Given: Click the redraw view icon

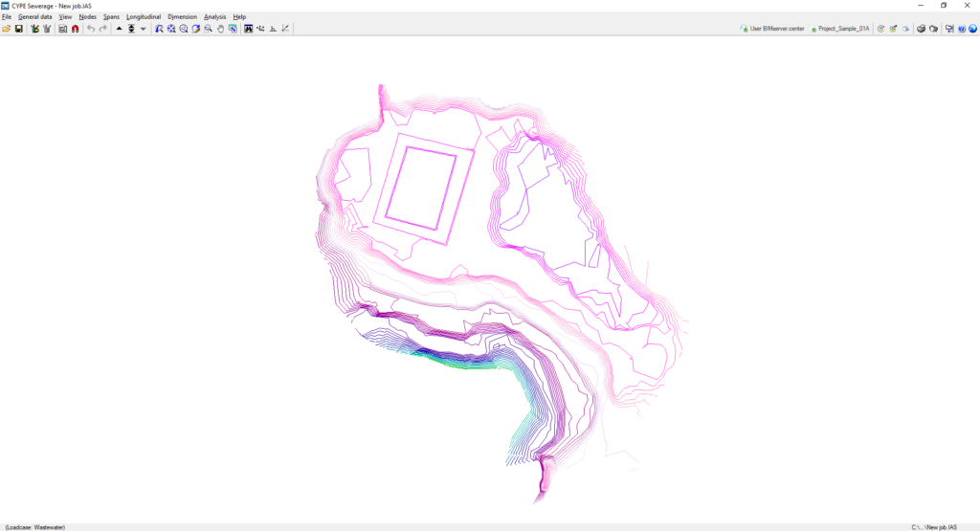Looking at the screenshot, I should (x=195, y=29).
